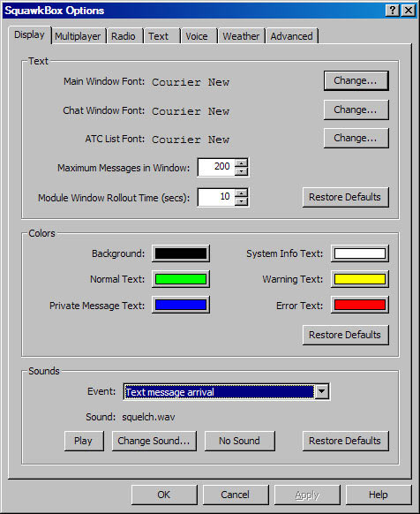
Task: Pick the black Background color swatch
Action: (181, 253)
